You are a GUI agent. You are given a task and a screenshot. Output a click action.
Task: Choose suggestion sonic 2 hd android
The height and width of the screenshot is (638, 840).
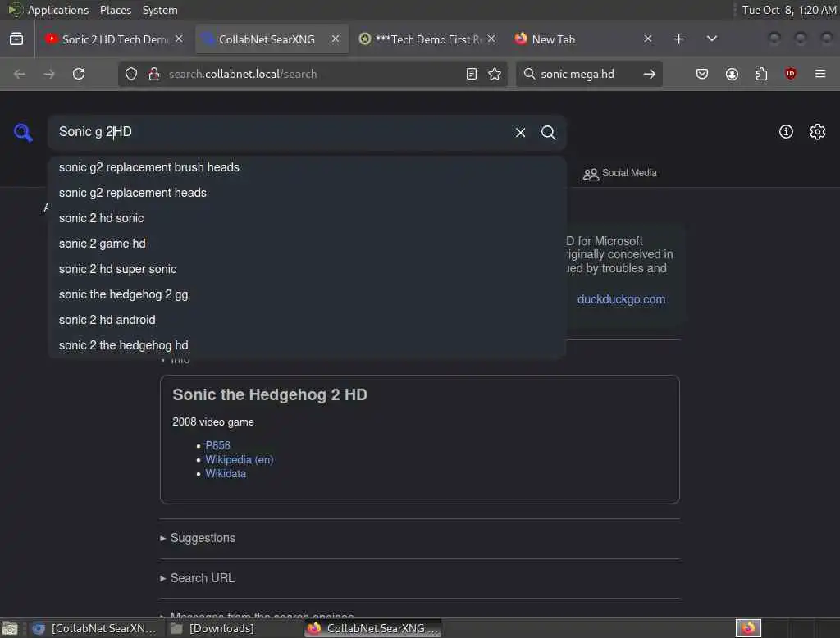coord(307,320)
